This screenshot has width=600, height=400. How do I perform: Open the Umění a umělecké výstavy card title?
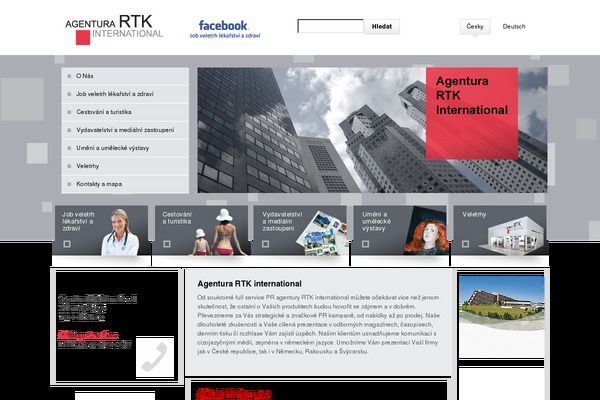click(377, 221)
